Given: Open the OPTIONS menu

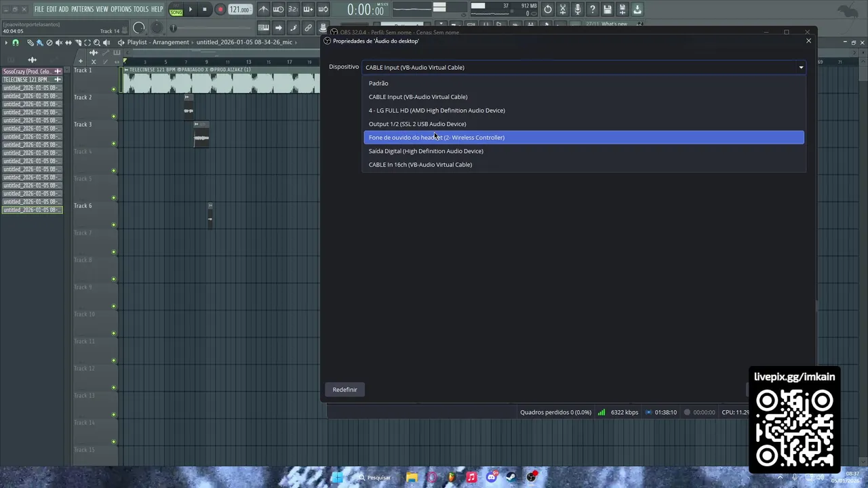Looking at the screenshot, I should (121, 9).
